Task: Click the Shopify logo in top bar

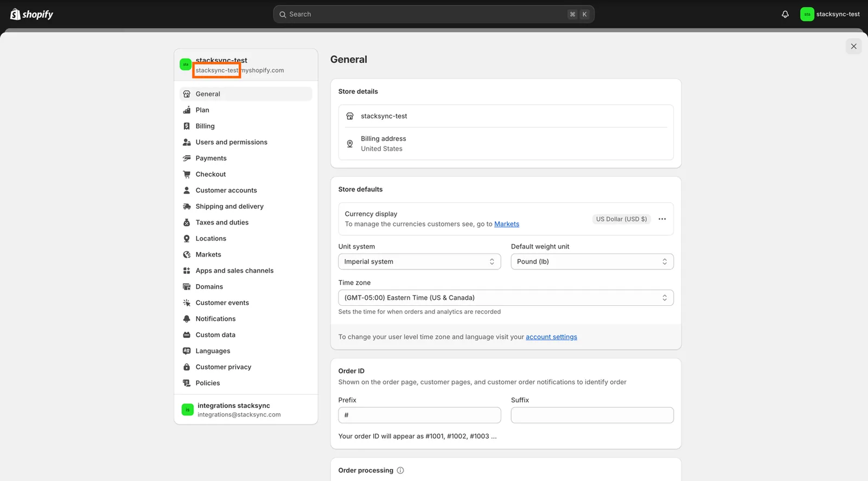Action: click(31, 14)
